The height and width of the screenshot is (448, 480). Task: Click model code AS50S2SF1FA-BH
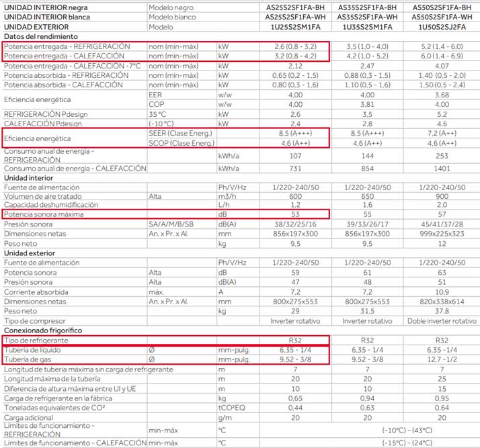pyautogui.click(x=442, y=7)
